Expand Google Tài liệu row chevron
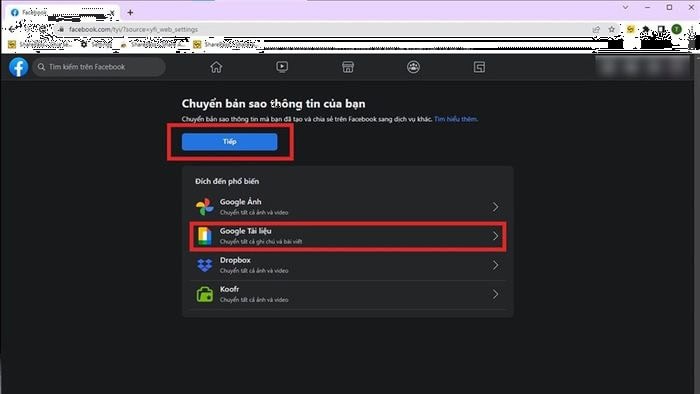The width and height of the screenshot is (700, 394). 495,236
